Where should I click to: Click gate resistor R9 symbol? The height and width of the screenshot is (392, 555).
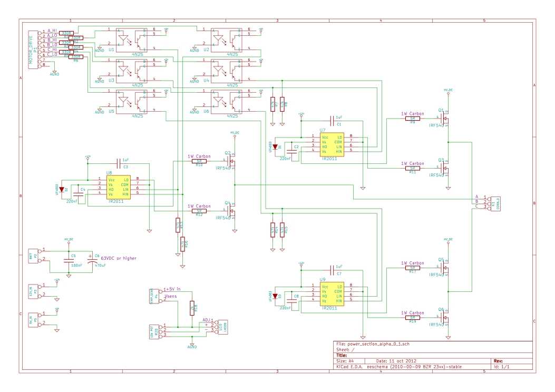pos(413,119)
